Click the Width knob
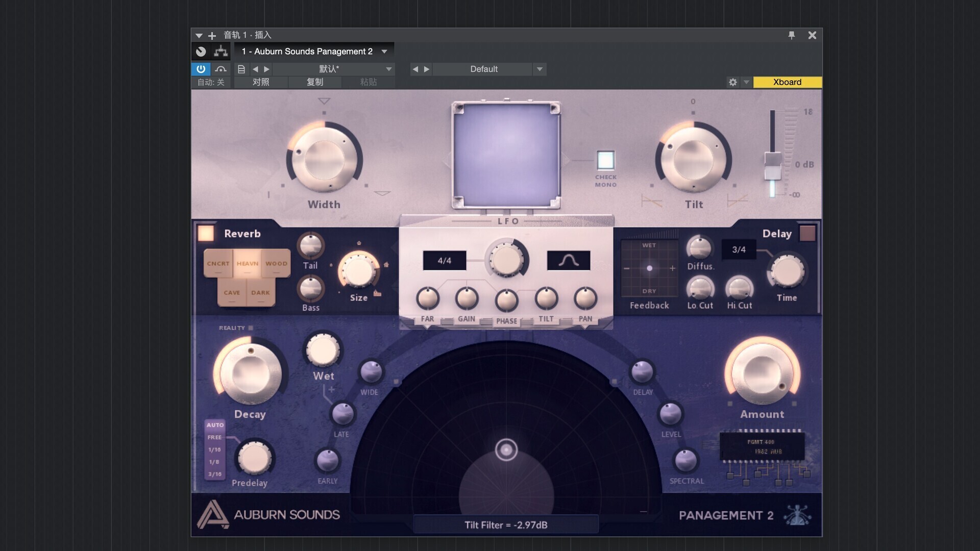The height and width of the screenshot is (551, 980). pos(324,159)
